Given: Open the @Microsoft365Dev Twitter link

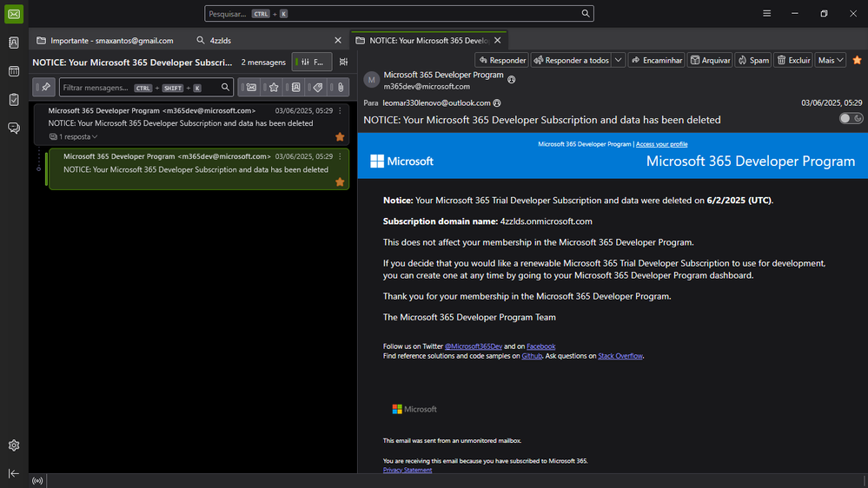Looking at the screenshot, I should 474,346.
